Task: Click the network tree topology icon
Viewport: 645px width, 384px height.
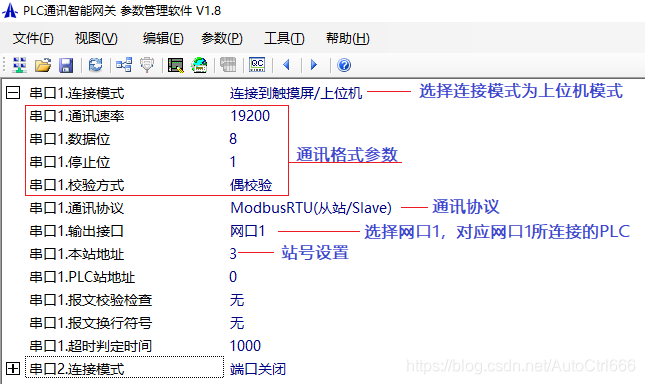Action: pos(124,65)
